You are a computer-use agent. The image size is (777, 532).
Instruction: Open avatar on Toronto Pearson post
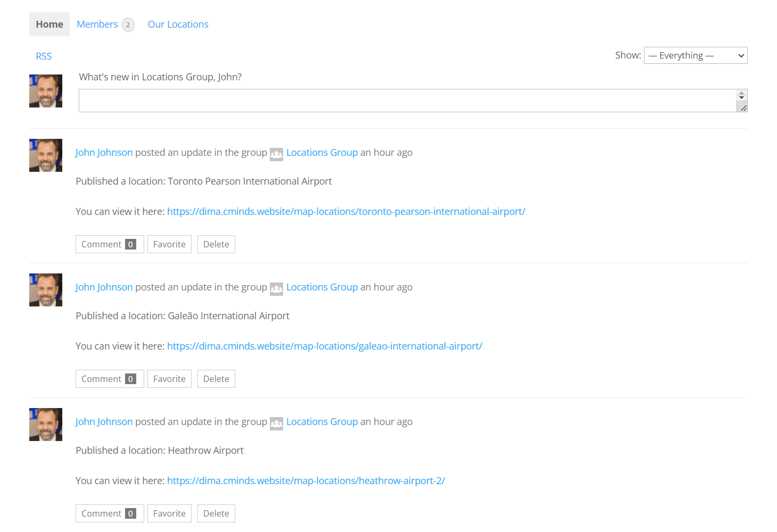pyautogui.click(x=46, y=155)
